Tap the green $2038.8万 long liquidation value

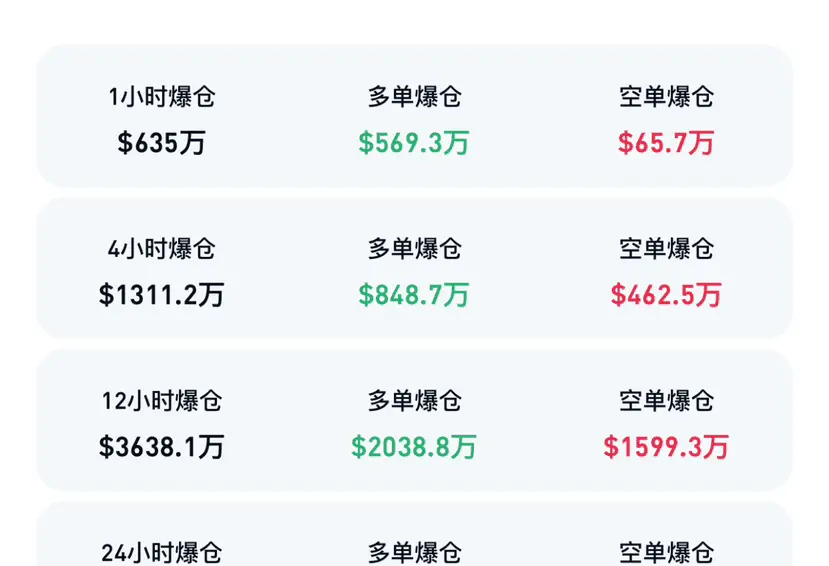point(414,447)
